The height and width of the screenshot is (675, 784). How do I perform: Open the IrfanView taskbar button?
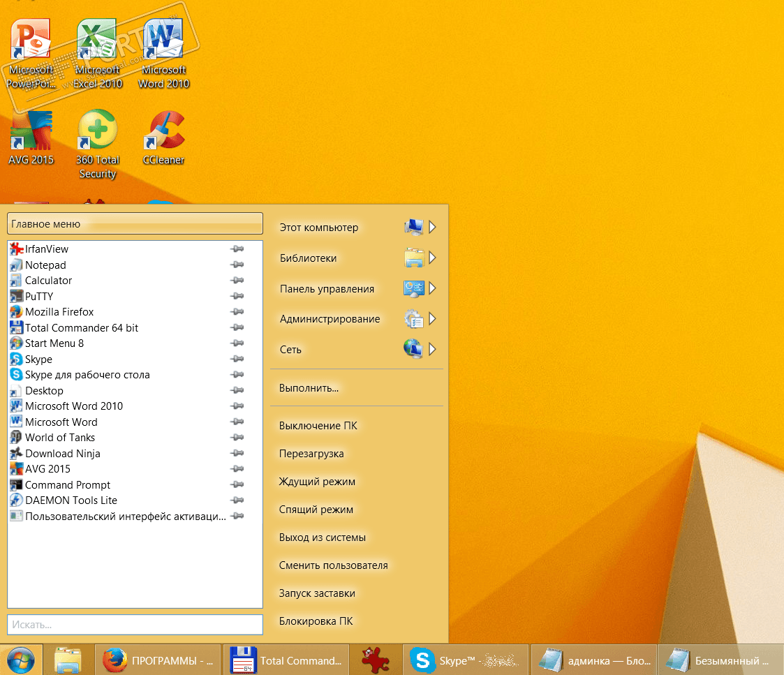[376, 660]
